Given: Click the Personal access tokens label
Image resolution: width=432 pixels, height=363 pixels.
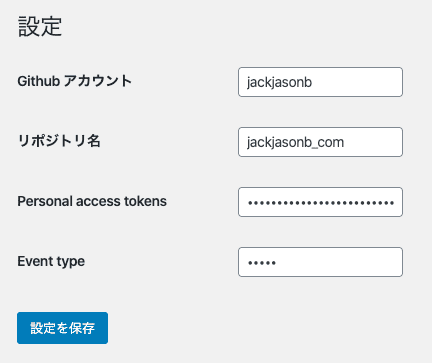Looking at the screenshot, I should coord(92,201).
